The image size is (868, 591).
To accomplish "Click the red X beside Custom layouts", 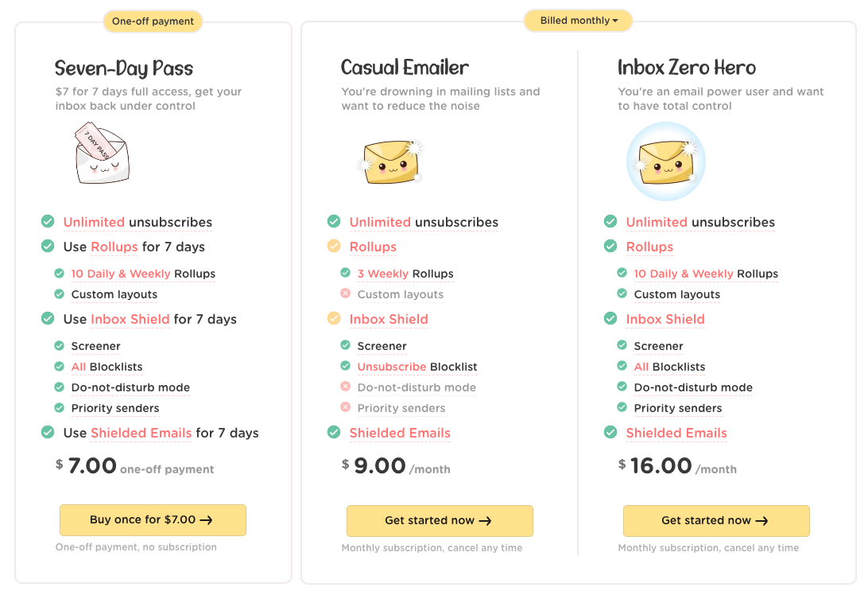I will click(345, 294).
